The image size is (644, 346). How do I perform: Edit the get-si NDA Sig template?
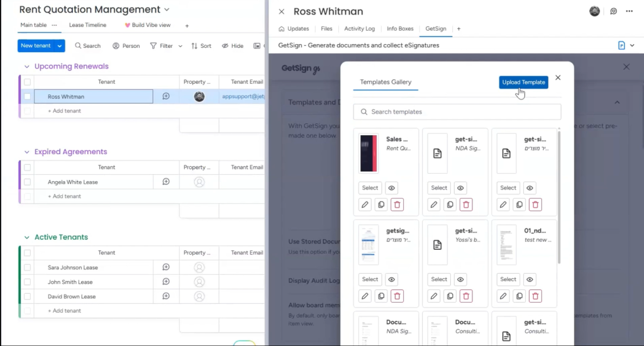434,204
